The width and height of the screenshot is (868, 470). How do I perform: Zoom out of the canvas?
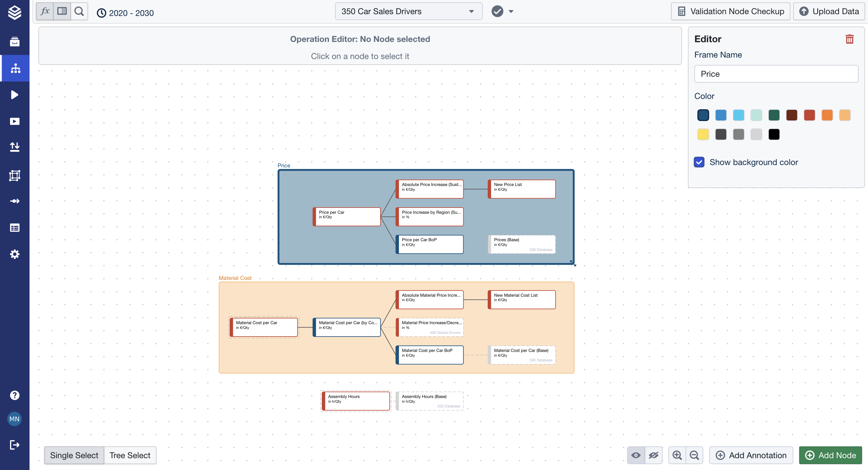(x=694, y=455)
